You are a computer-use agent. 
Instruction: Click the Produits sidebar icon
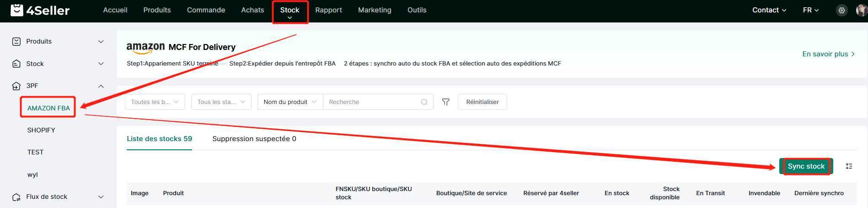coord(16,42)
